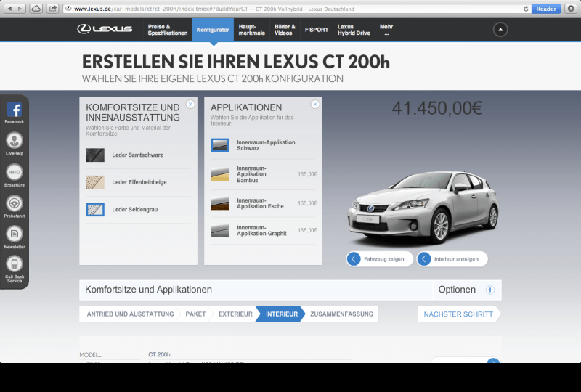This screenshot has width=581, height=392.
Task: Open Call-Back Service phone icon
Action: [x=15, y=264]
